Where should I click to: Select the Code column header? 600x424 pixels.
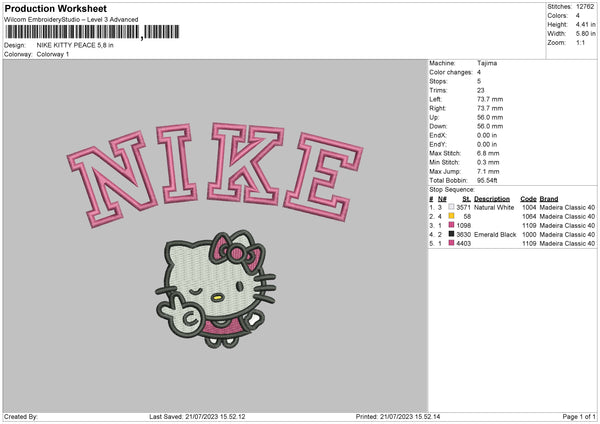(x=528, y=199)
